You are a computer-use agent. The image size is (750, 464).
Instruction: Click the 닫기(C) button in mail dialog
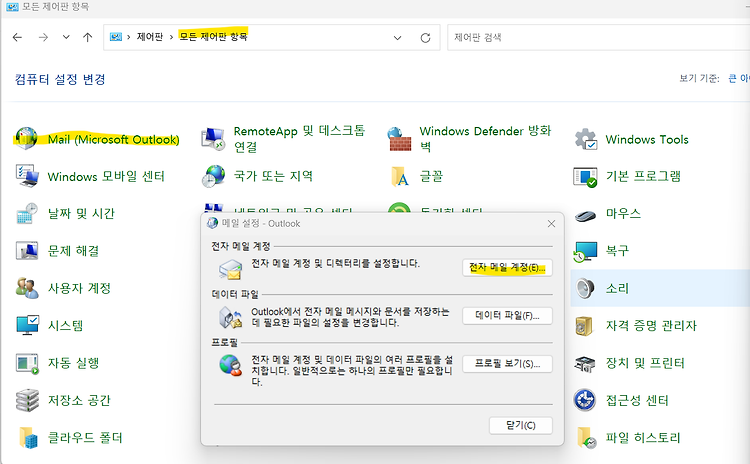520,426
